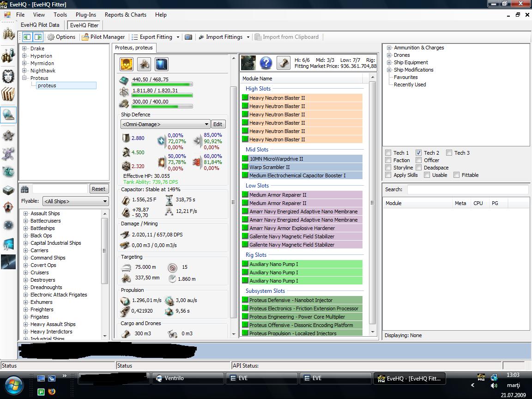Viewport: 532px width, 399px height.
Task: Click the pilot face portrait sidebar icon
Action: tap(8, 76)
